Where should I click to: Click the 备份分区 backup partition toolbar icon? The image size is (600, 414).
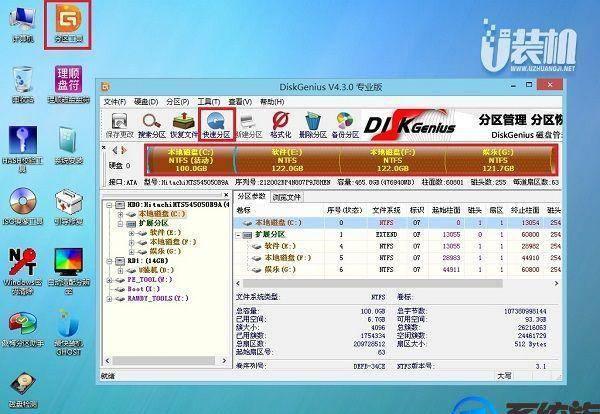345,125
